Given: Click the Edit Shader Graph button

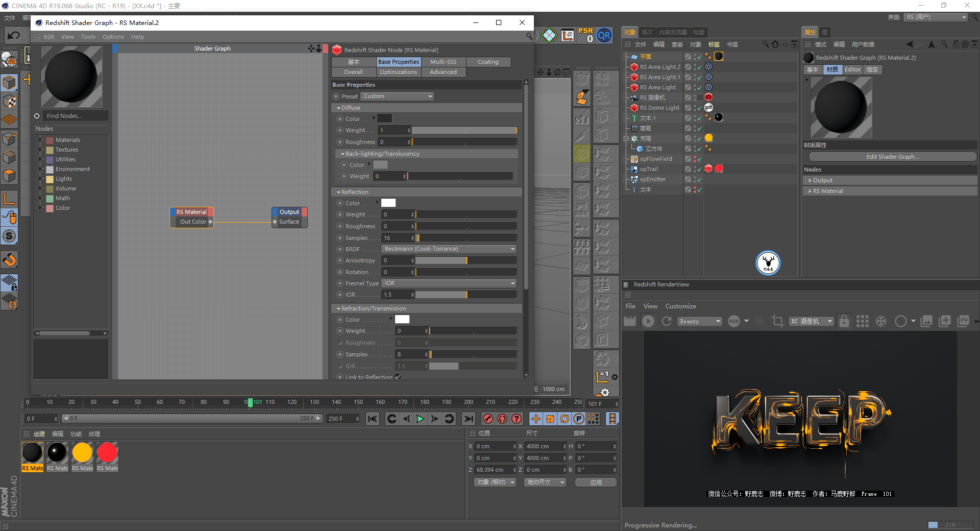Looking at the screenshot, I should 892,157.
